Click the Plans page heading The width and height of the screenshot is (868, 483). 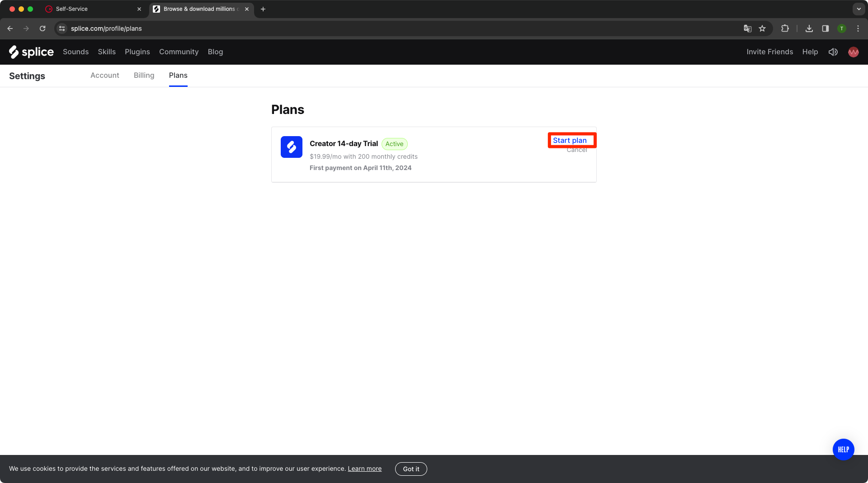click(288, 110)
